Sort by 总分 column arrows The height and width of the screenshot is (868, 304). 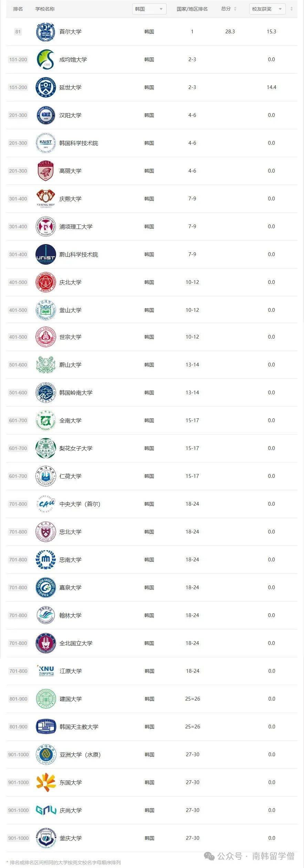click(x=235, y=9)
